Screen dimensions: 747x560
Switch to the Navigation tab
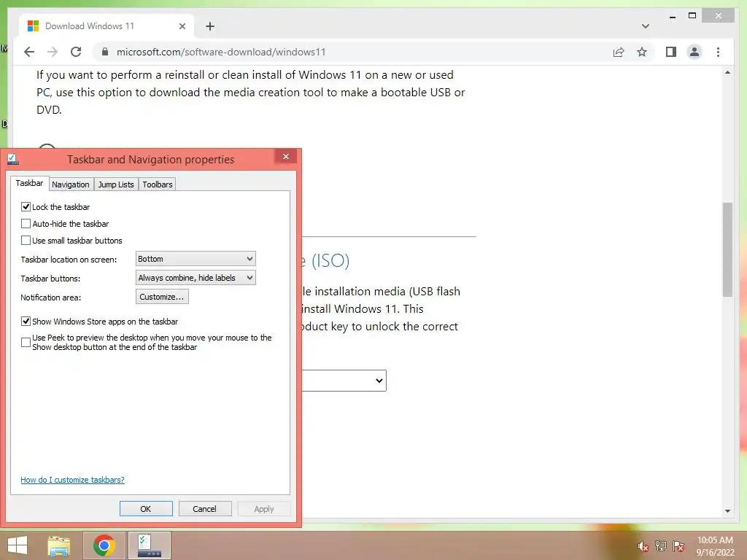tap(71, 184)
